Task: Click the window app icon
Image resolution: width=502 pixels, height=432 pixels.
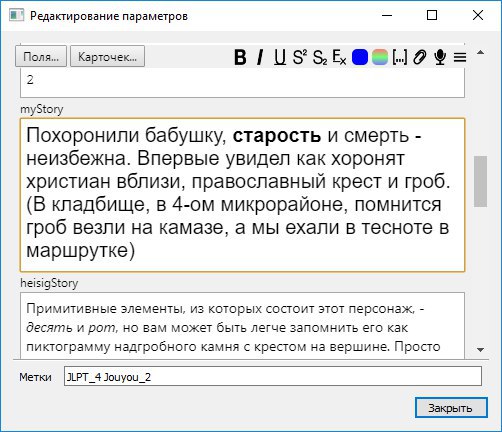Action: [x=16, y=15]
